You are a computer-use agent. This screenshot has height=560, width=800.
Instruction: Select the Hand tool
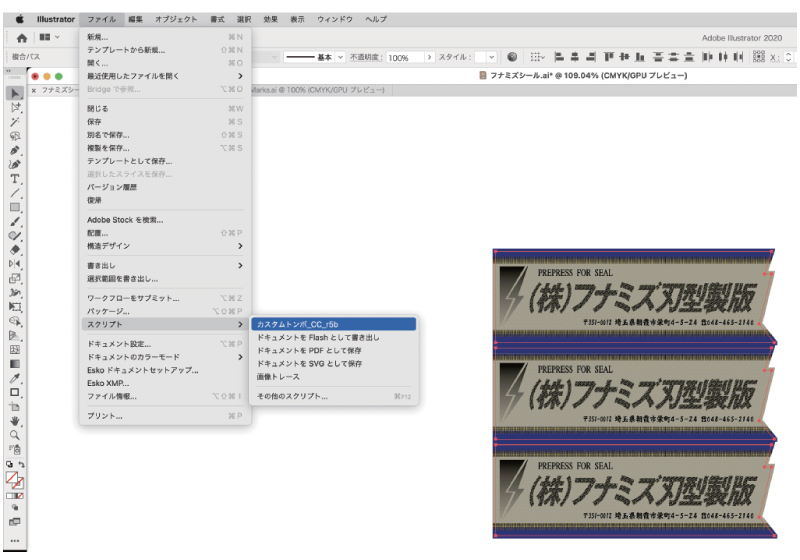[15, 421]
